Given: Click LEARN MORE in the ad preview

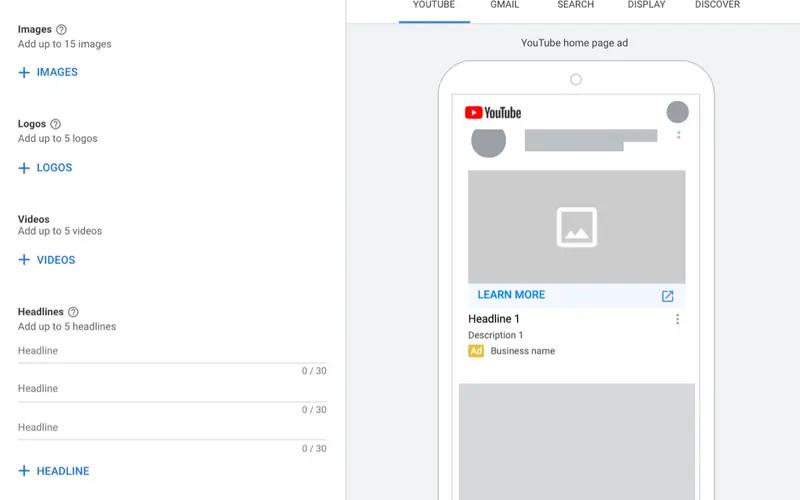Looking at the screenshot, I should coord(511,295).
